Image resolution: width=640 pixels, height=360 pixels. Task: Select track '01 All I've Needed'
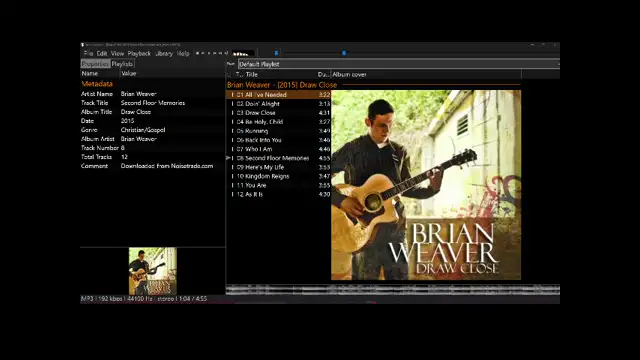(278, 95)
